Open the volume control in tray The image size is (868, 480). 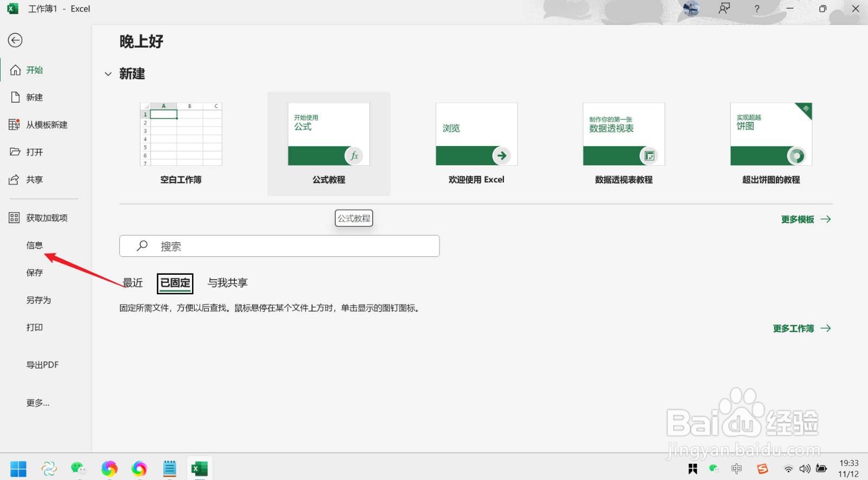pos(805,469)
